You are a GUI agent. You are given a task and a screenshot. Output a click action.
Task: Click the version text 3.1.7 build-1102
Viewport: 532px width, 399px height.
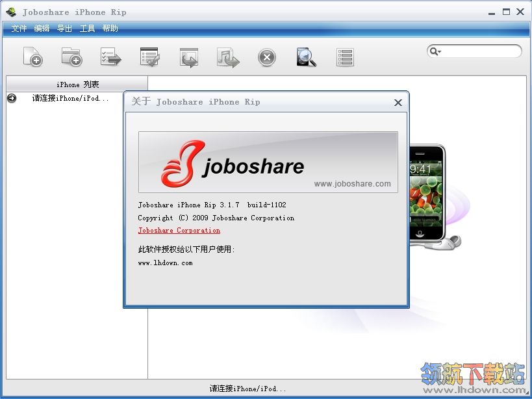pos(253,205)
